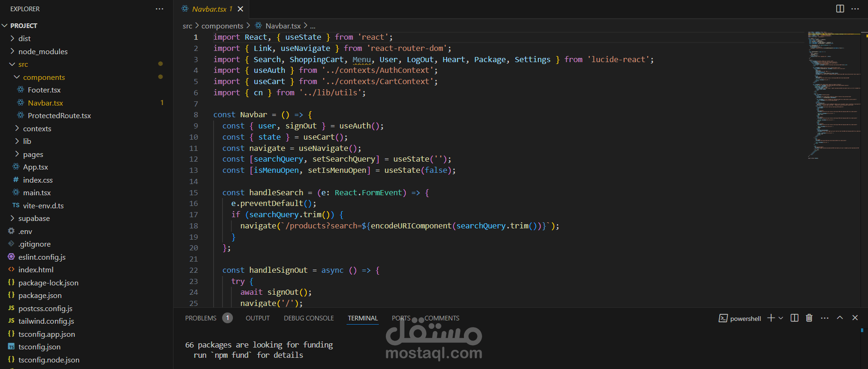868x369 pixels.
Task: Click the underlined Menu import identifier
Action: (x=362, y=59)
